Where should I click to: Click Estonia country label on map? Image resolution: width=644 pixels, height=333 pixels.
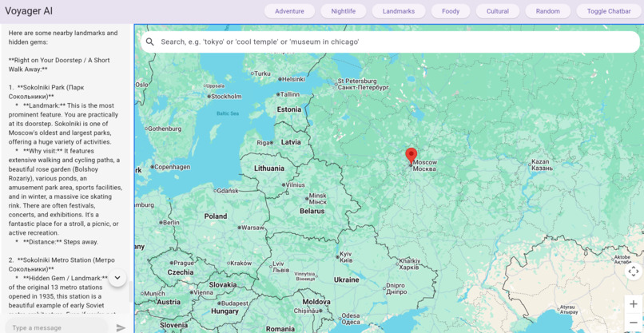point(288,109)
